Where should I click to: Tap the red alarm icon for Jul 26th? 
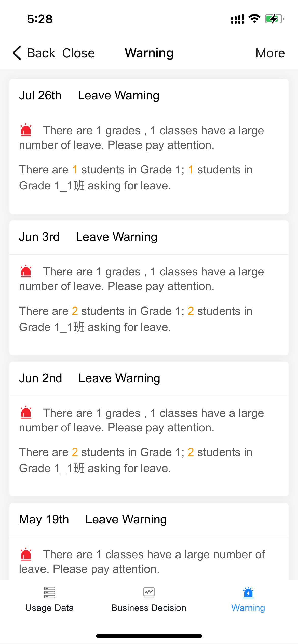click(x=26, y=130)
